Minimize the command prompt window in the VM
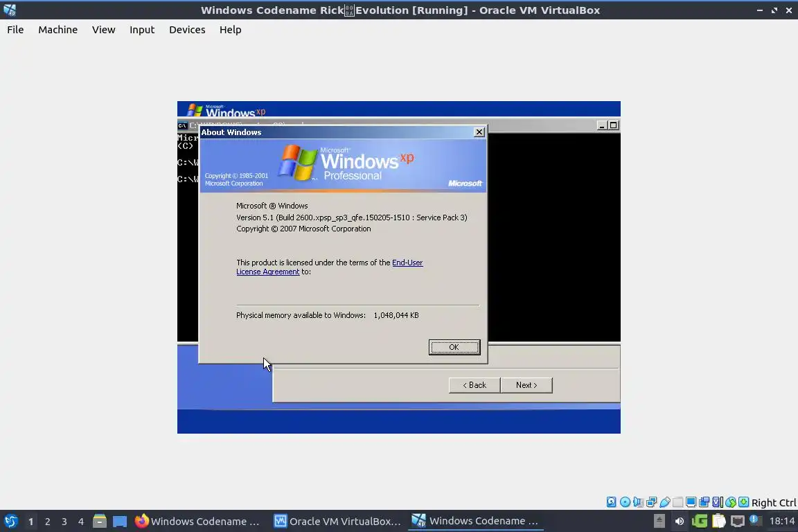 pyautogui.click(x=601, y=125)
